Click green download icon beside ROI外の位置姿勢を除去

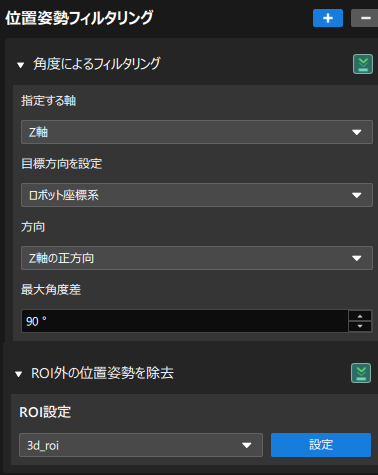[361, 373]
